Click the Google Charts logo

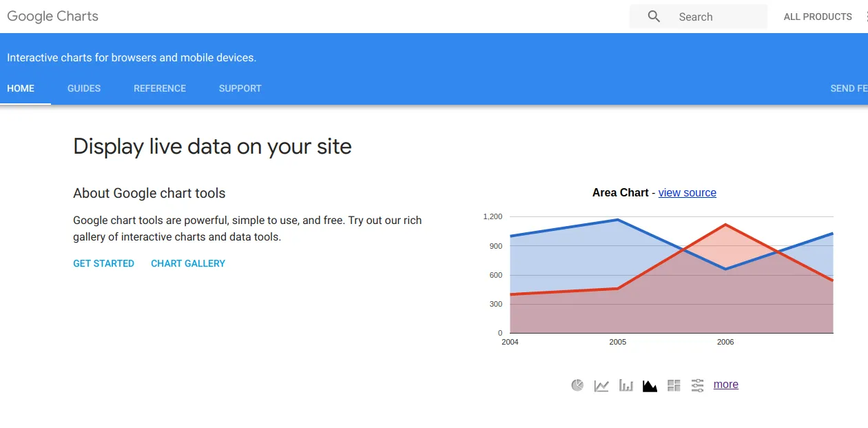coord(52,16)
